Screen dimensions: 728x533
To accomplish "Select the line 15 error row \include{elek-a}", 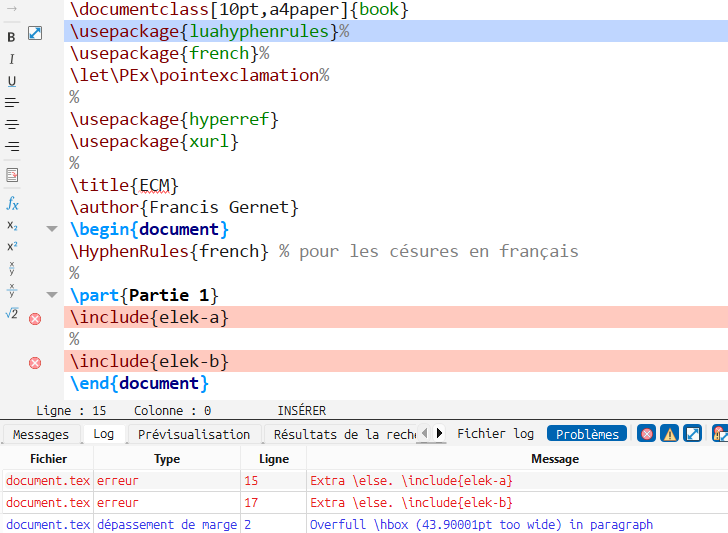I will tap(365, 481).
